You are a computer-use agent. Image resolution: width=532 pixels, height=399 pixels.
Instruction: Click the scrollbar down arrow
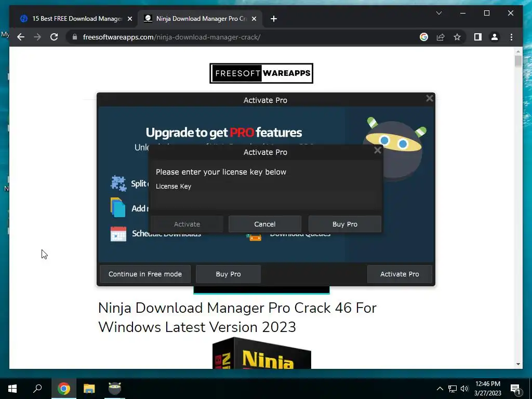pos(518,364)
